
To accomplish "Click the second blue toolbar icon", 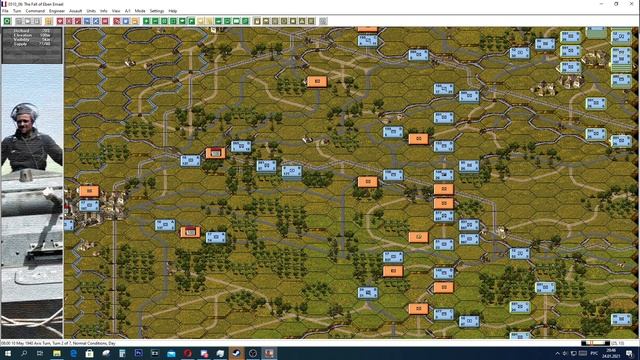I will [x=96, y=21].
